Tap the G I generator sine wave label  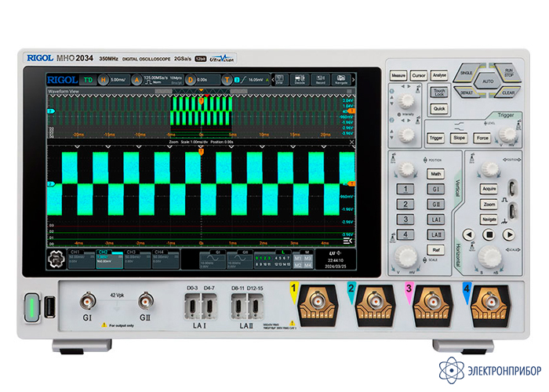tap(213, 260)
